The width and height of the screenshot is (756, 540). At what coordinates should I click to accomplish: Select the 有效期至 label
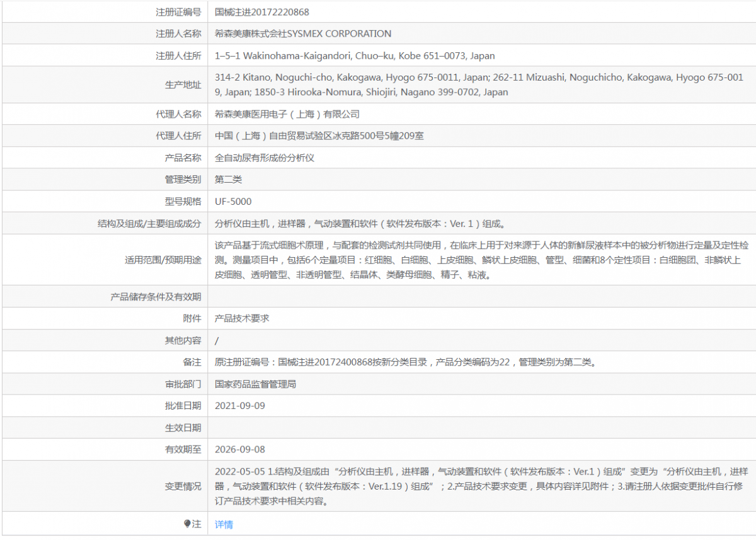coord(183,449)
